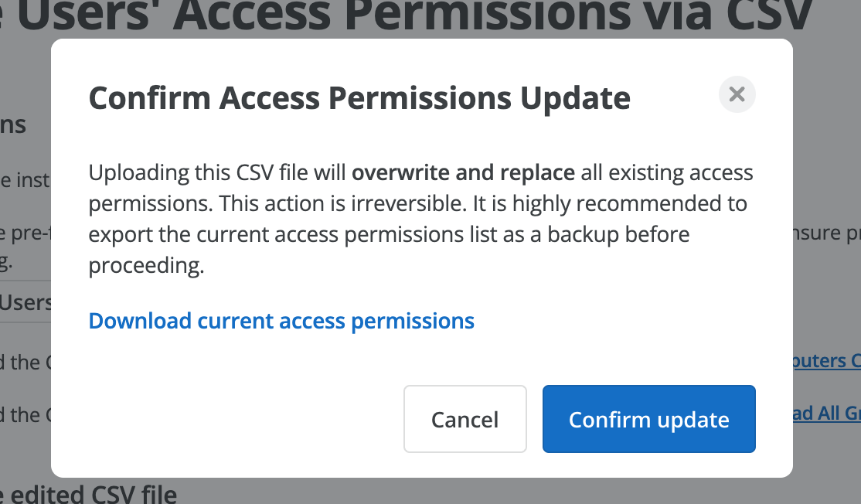Image resolution: width=861 pixels, height=504 pixels.
Task: Select the Confirm Access Permissions Update title
Action: 359,98
